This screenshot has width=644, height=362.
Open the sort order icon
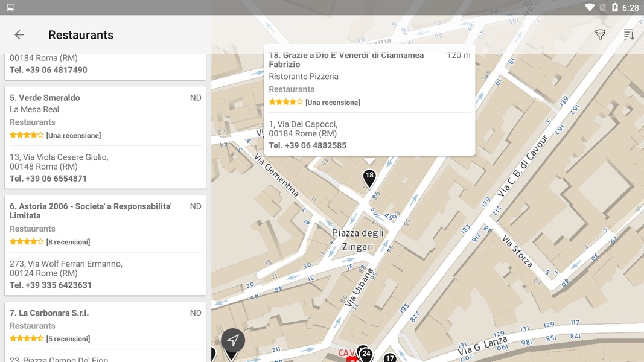[629, 34]
